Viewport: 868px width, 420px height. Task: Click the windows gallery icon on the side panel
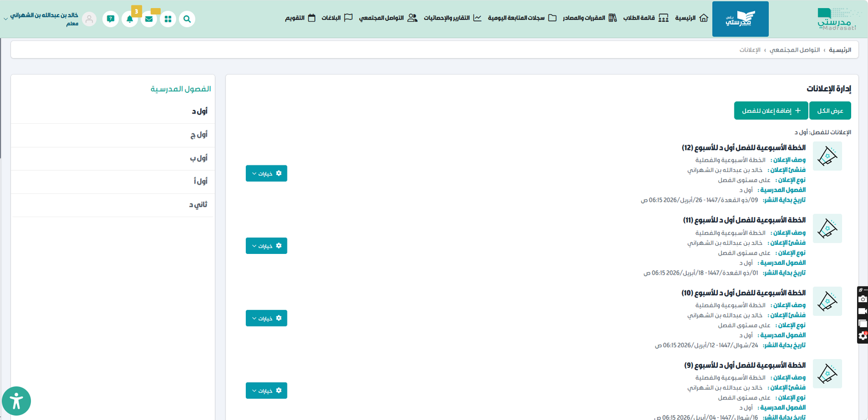[x=863, y=324]
